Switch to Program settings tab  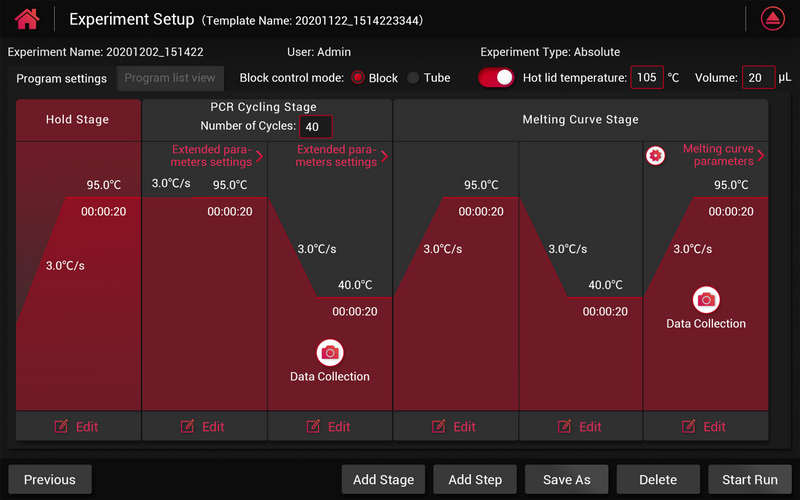62,79
